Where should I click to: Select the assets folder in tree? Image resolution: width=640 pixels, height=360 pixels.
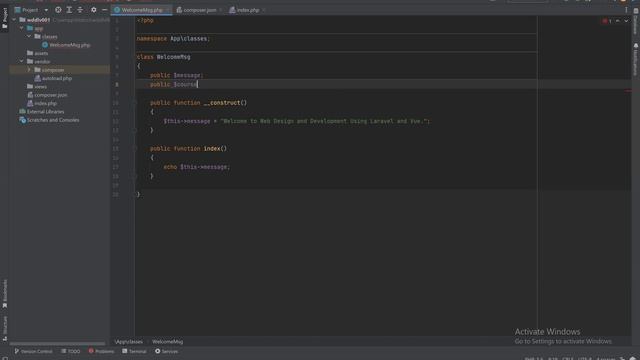[37, 53]
